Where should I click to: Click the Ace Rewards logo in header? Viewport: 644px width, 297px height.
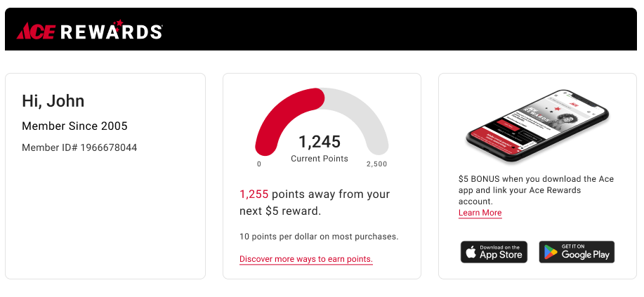point(89,31)
